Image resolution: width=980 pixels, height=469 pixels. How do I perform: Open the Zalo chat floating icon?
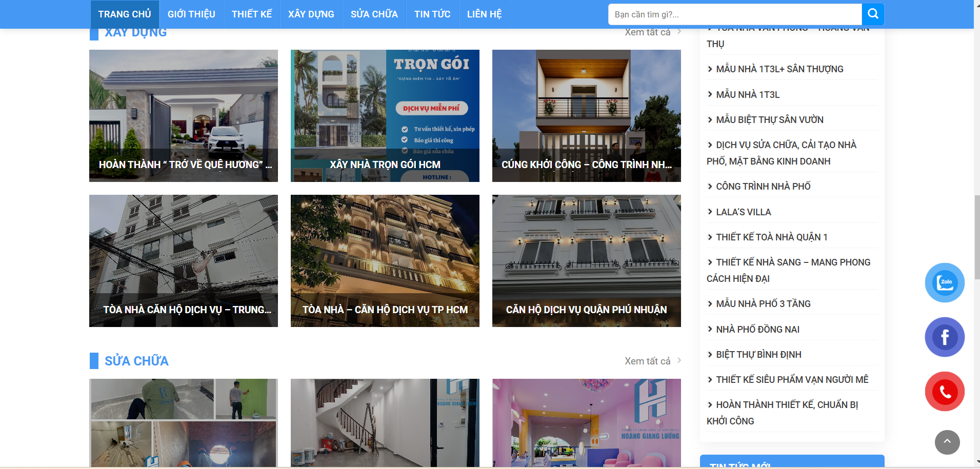click(x=945, y=282)
